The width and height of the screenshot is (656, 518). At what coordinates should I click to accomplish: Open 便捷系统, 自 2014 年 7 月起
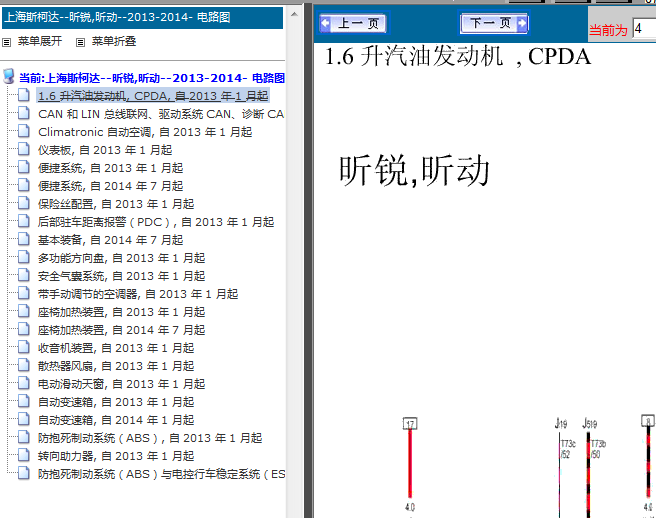[110, 186]
